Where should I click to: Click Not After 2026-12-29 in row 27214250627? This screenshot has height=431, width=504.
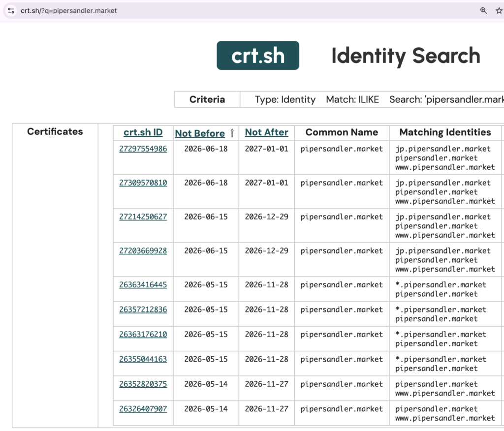point(266,217)
